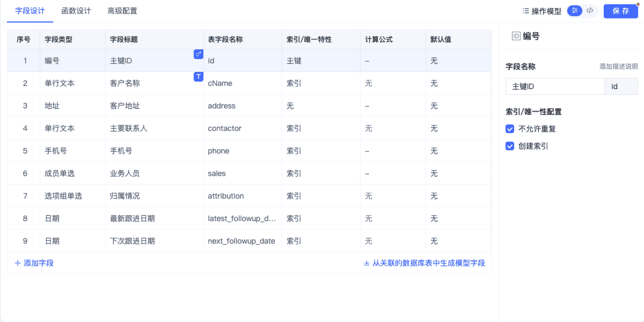Click the 选项组单选 field type cell
Image resolution: width=644 pixels, height=322 pixels.
pyautogui.click(x=73, y=196)
